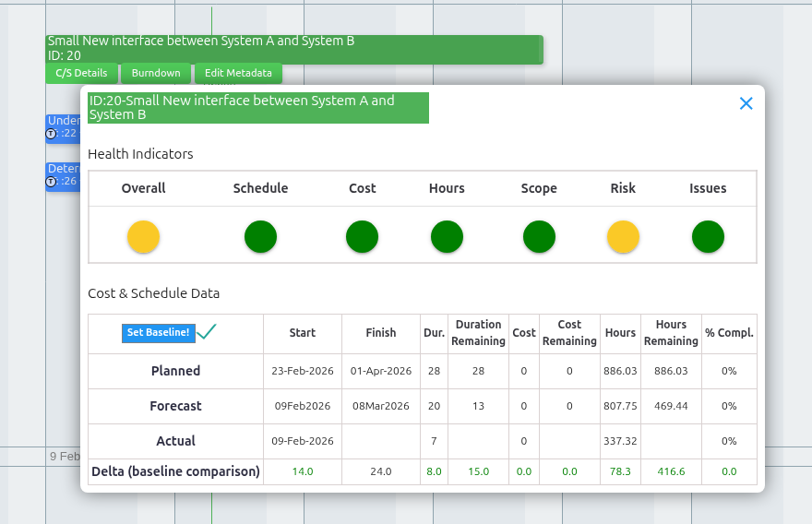Click the Cost & Schedule Data heading
Image resolution: width=812 pixels, height=524 pixels.
click(x=154, y=293)
